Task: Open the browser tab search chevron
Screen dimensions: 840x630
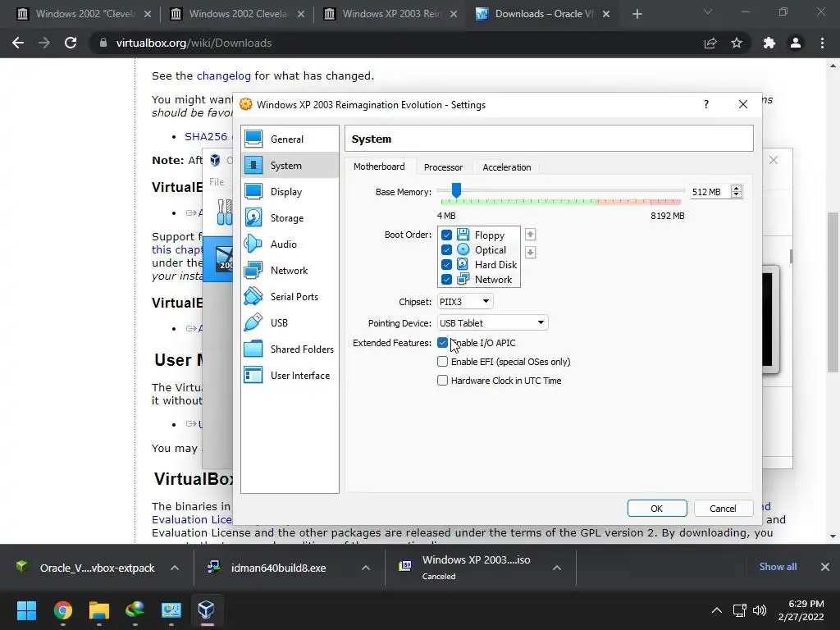Action: [708, 12]
